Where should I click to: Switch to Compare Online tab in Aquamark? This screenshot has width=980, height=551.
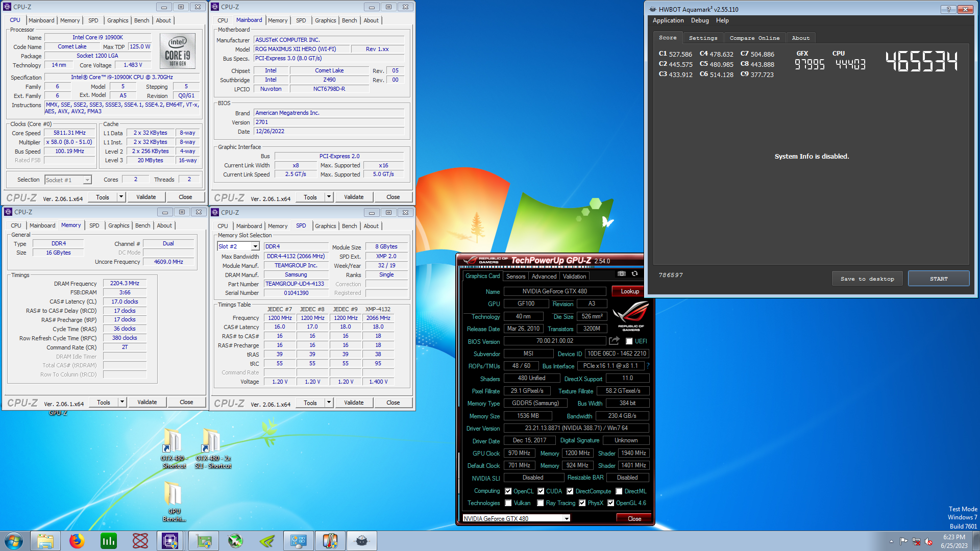point(754,38)
